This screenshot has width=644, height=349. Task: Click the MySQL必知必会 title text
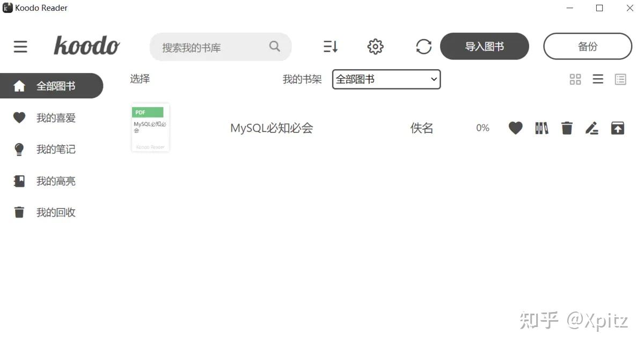[272, 128]
